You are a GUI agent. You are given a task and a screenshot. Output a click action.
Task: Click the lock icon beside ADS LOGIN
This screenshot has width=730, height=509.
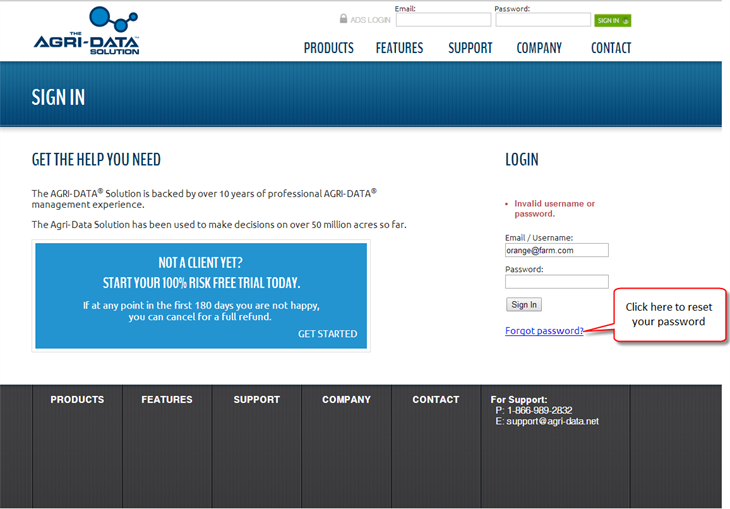[x=343, y=19]
